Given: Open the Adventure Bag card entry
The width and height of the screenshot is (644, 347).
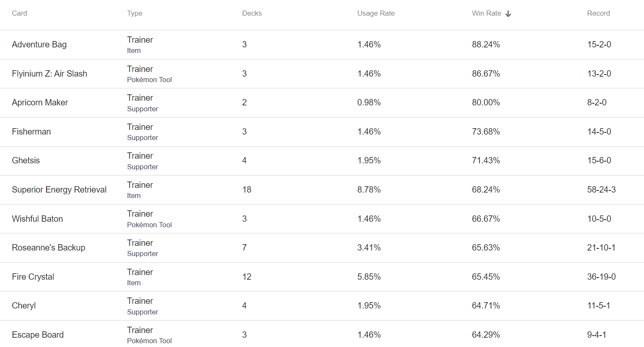Looking at the screenshot, I should 39,44.
